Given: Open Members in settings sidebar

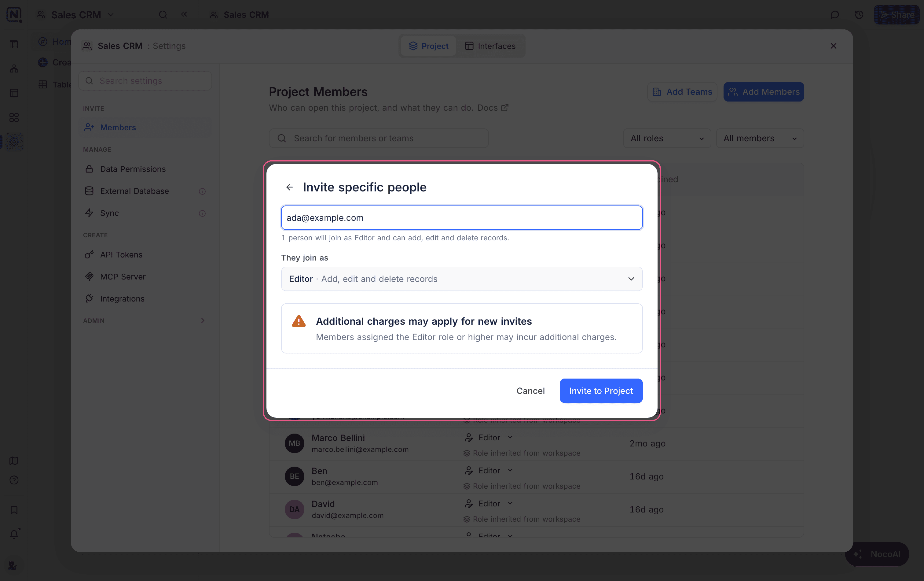Looking at the screenshot, I should pos(145,127).
